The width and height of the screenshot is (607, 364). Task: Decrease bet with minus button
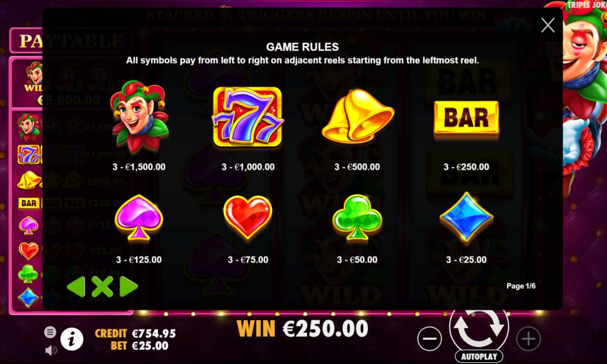pos(429,339)
